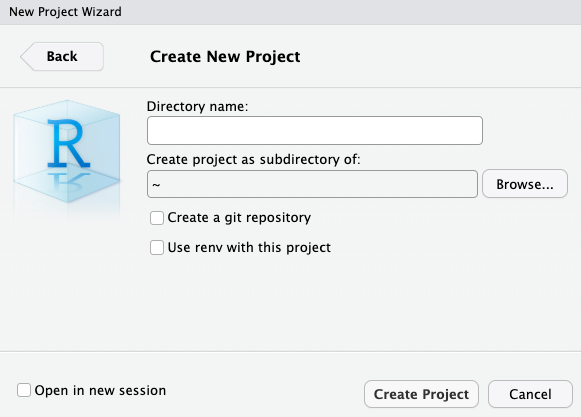
Task: Go back using the Back button
Action: click(x=62, y=56)
